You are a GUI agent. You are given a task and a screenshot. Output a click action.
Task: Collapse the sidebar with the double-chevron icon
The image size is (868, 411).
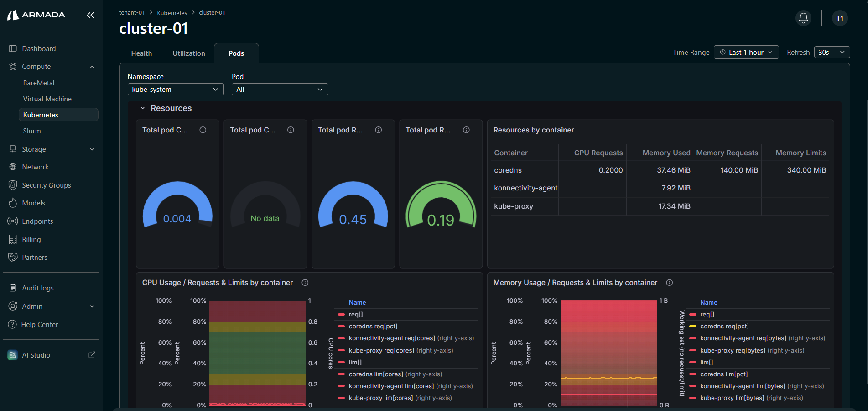(x=90, y=15)
